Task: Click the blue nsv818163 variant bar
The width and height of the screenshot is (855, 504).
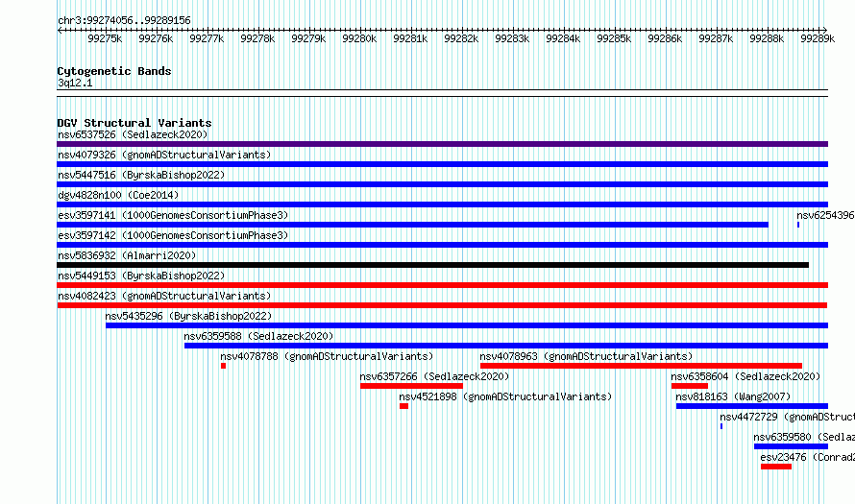Action: (752, 406)
